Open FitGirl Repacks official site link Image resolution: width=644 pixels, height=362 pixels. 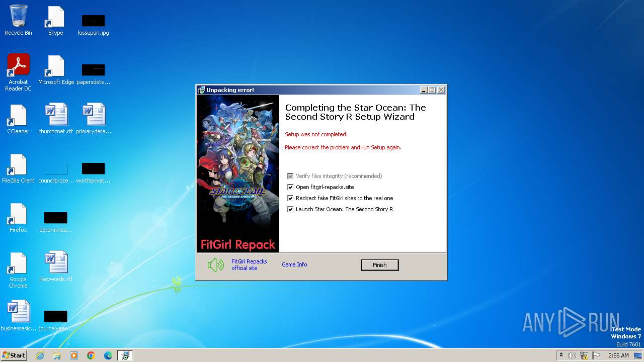[x=249, y=265]
